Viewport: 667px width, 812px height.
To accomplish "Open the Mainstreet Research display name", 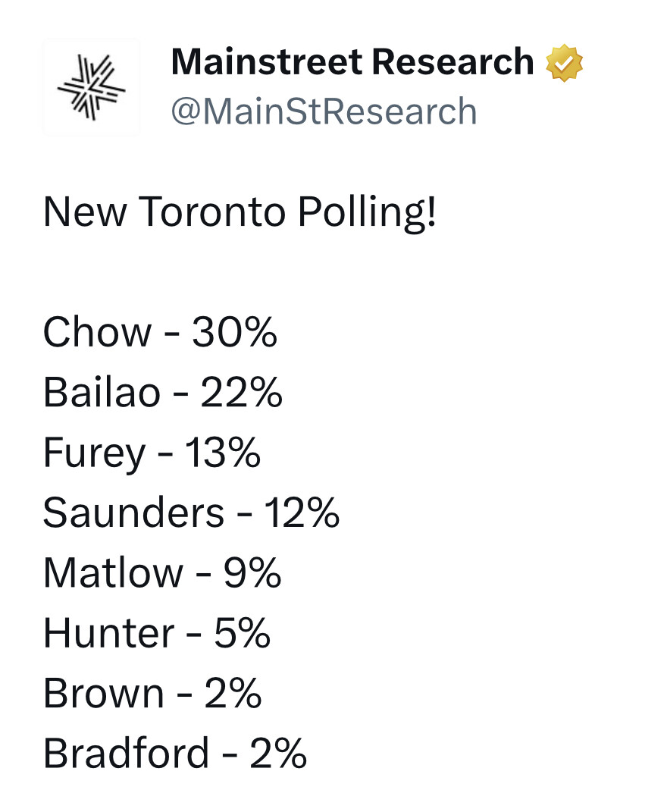I will 352,61.
